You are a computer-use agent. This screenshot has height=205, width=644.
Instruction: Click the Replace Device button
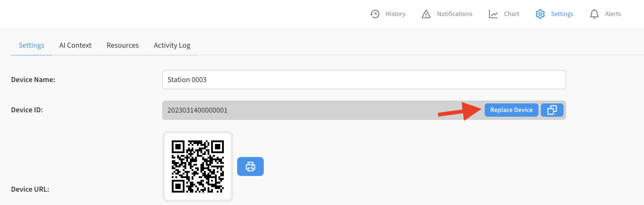[511, 110]
